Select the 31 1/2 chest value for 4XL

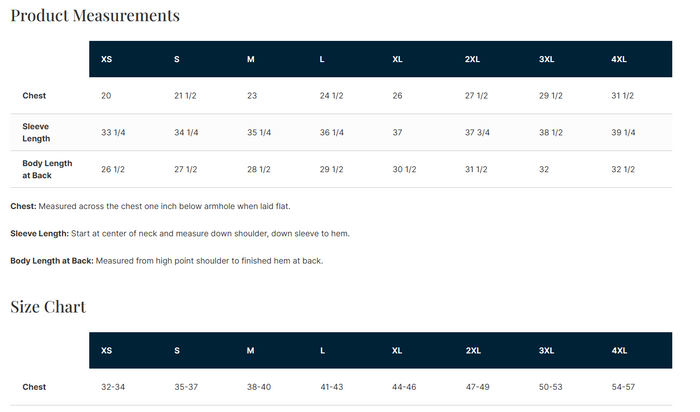622,96
